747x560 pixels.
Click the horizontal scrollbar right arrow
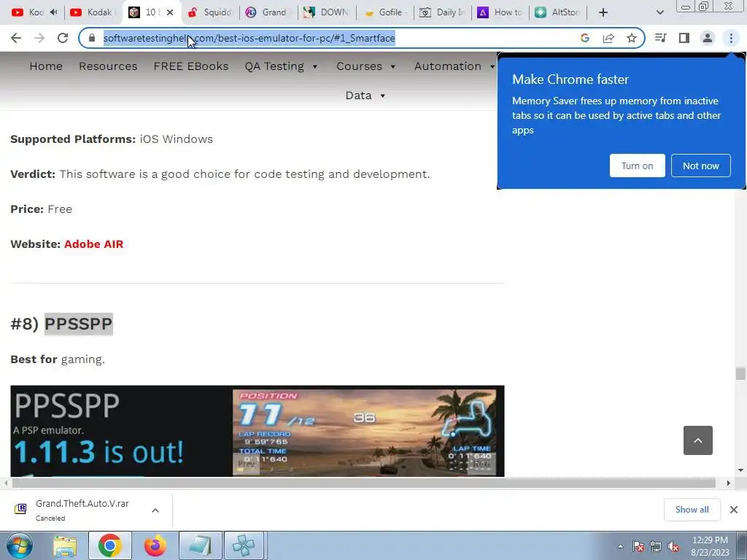click(x=729, y=483)
